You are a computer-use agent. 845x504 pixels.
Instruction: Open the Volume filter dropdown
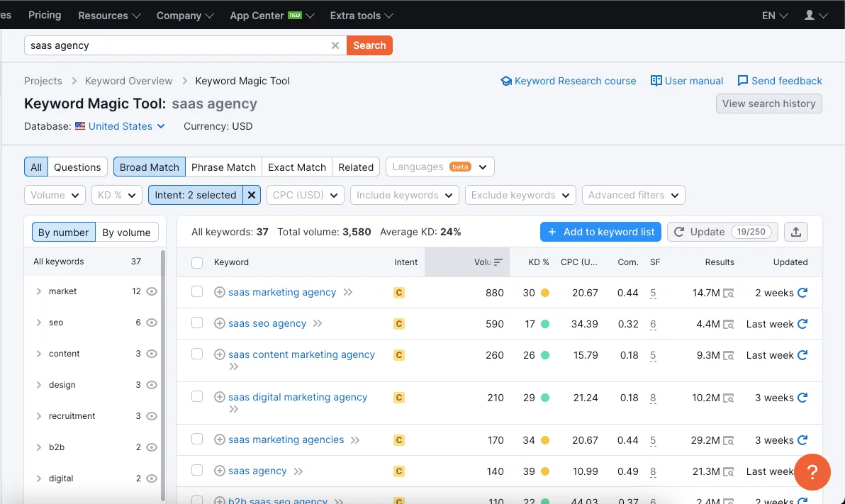tap(55, 195)
